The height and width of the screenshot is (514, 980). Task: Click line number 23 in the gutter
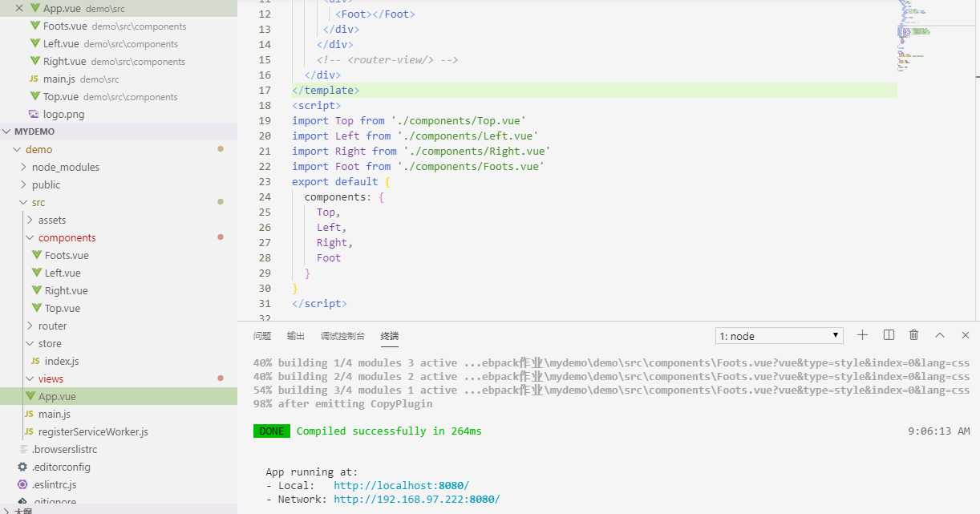(265, 181)
